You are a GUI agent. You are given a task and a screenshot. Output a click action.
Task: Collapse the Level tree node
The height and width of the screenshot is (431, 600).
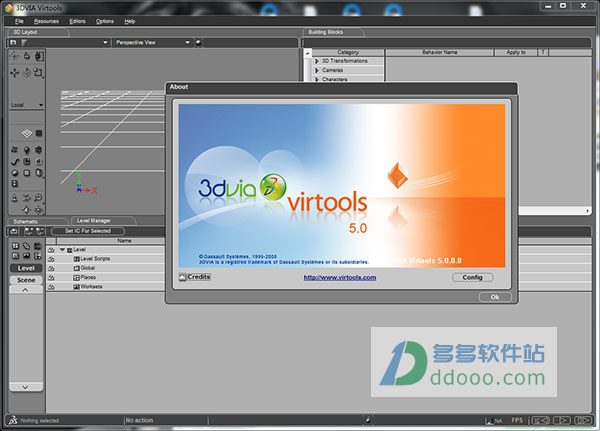(62, 250)
